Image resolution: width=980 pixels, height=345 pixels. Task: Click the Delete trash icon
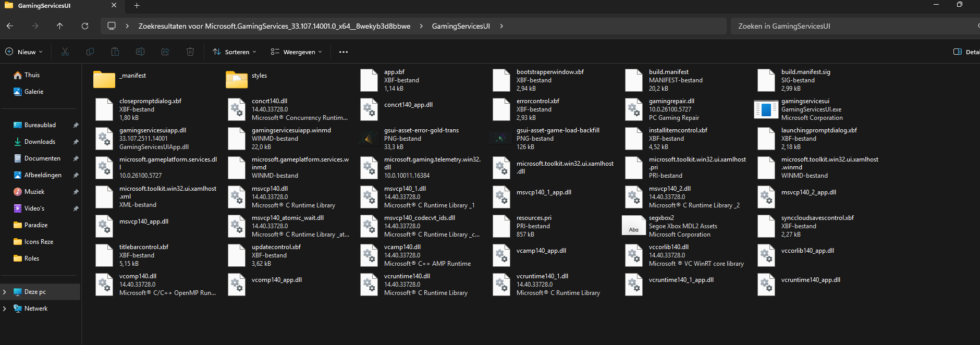pos(190,52)
